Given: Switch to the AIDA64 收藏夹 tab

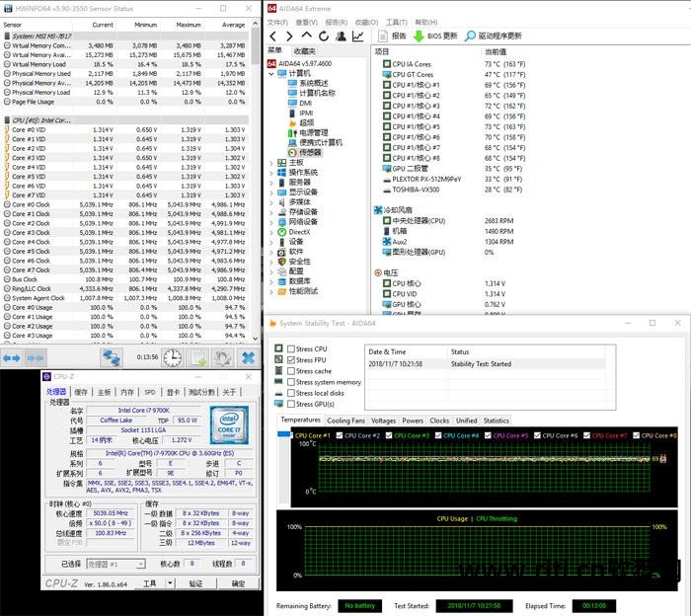Looking at the screenshot, I should [x=304, y=50].
